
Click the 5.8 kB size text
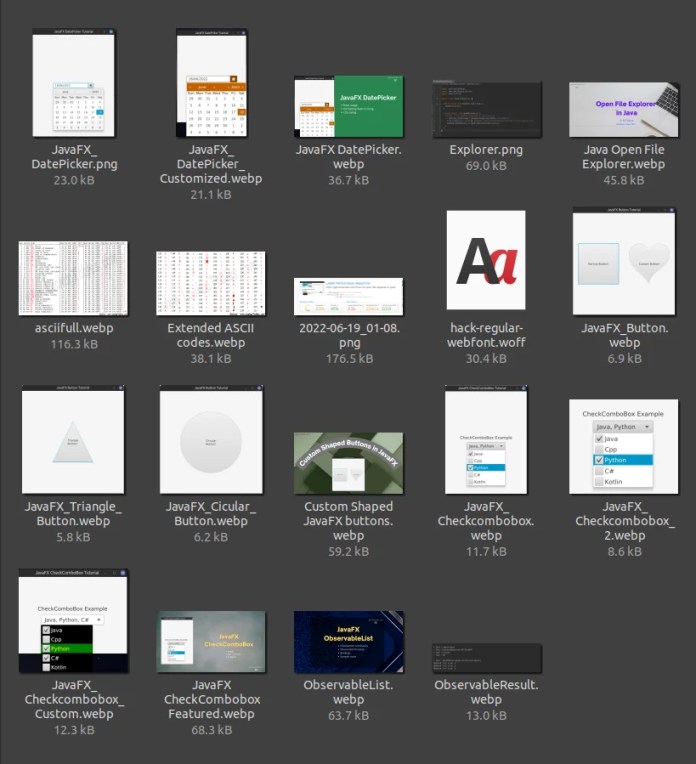73,537
